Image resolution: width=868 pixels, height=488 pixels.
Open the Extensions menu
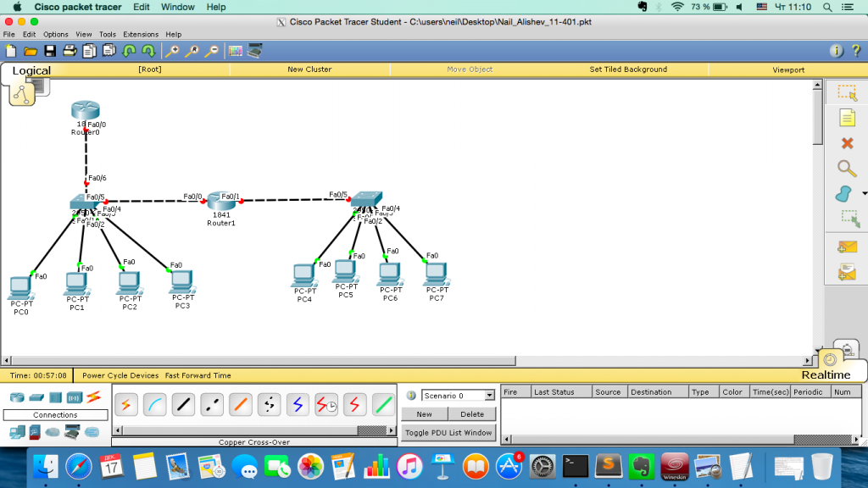(140, 35)
